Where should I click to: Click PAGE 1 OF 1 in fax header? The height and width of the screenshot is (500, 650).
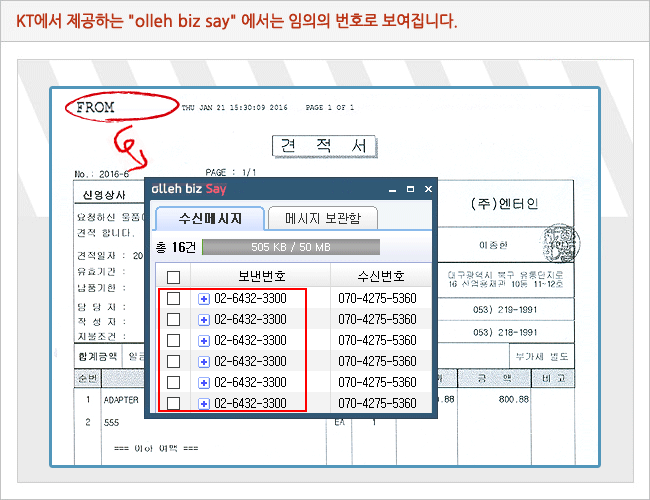330,108
